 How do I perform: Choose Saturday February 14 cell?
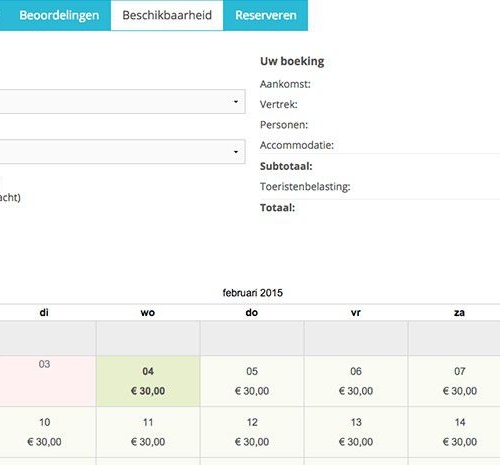(x=455, y=432)
